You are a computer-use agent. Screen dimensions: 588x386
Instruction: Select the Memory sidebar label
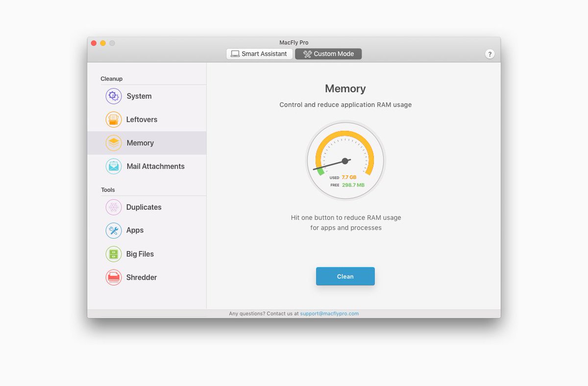(140, 143)
